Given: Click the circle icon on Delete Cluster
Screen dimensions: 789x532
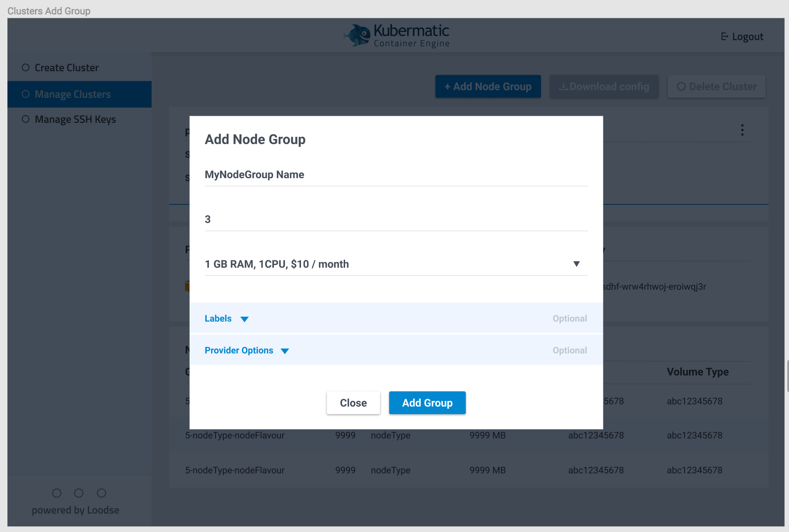Looking at the screenshot, I should (682, 86).
